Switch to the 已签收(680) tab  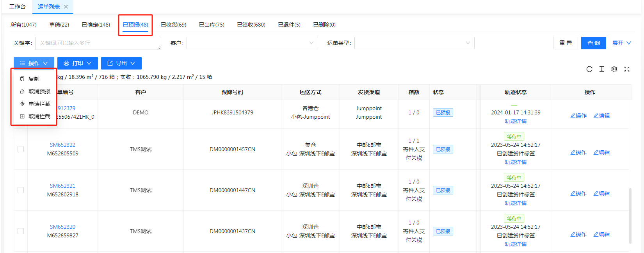click(x=251, y=25)
